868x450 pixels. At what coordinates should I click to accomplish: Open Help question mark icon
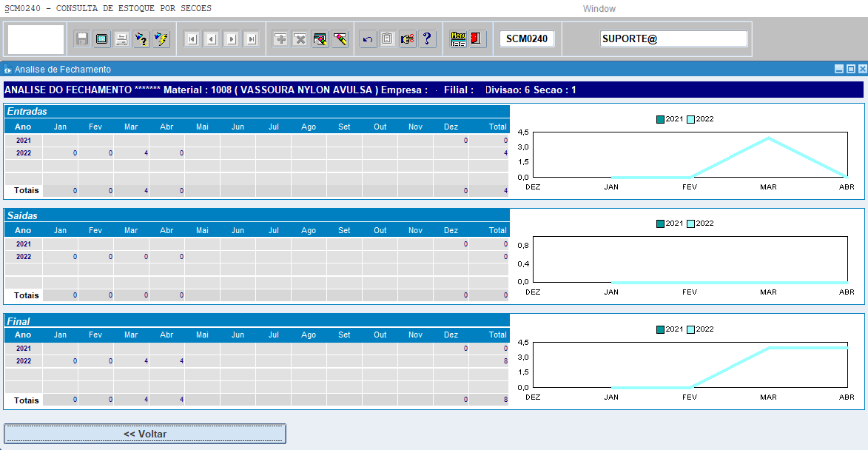(x=428, y=38)
